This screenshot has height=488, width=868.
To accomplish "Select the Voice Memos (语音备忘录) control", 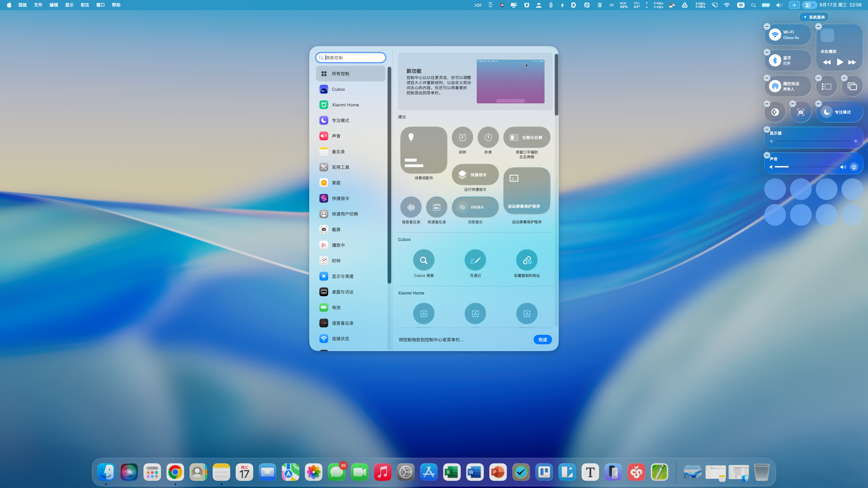I will [411, 207].
